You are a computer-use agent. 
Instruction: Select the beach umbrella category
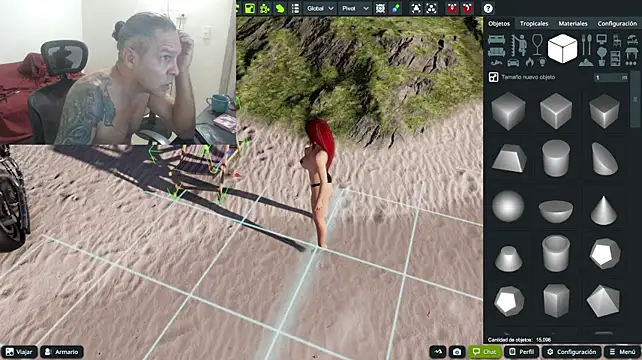[632, 40]
